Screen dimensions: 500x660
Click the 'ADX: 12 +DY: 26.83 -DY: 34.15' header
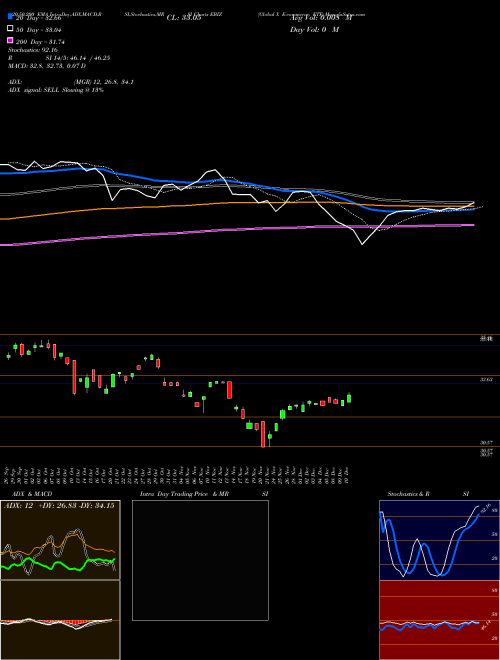coord(59,506)
